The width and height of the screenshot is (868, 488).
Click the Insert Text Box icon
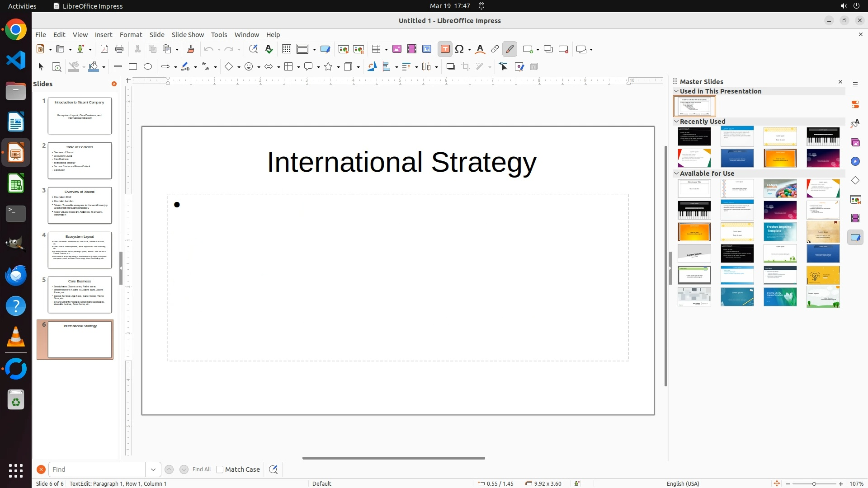coord(445,49)
